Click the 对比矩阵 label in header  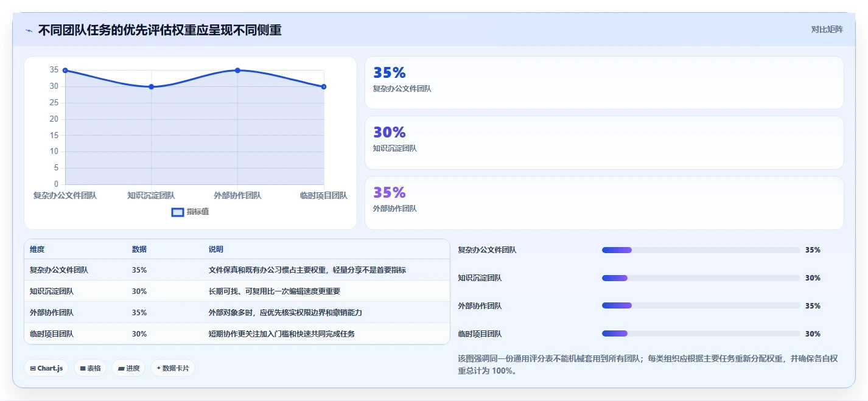coord(827,29)
